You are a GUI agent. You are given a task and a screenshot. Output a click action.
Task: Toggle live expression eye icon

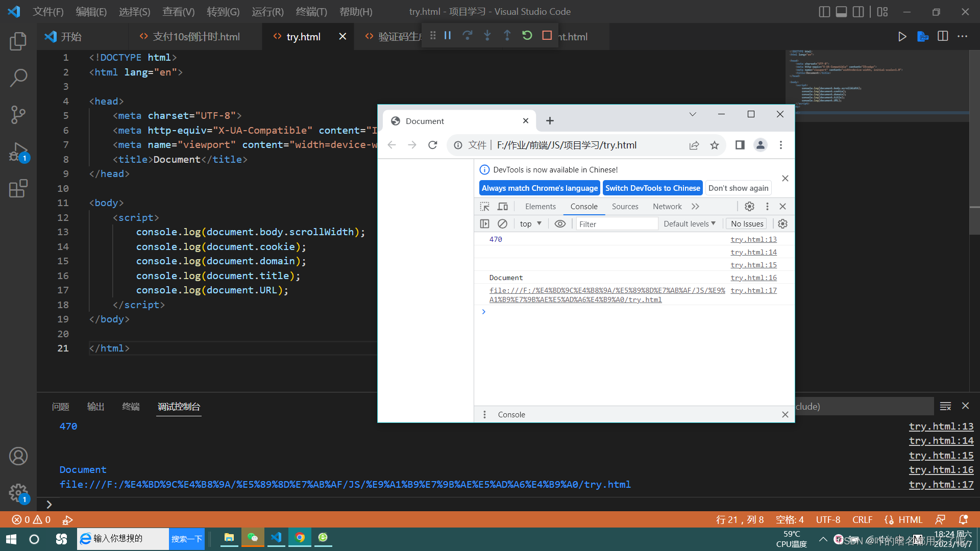pyautogui.click(x=560, y=223)
